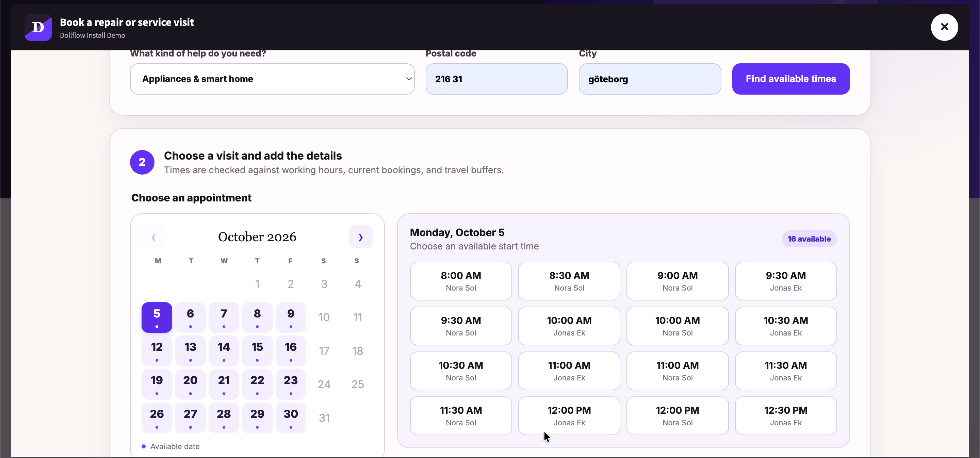Click the Dollflow D logo icon
The width and height of the screenshot is (980, 458).
(x=38, y=27)
